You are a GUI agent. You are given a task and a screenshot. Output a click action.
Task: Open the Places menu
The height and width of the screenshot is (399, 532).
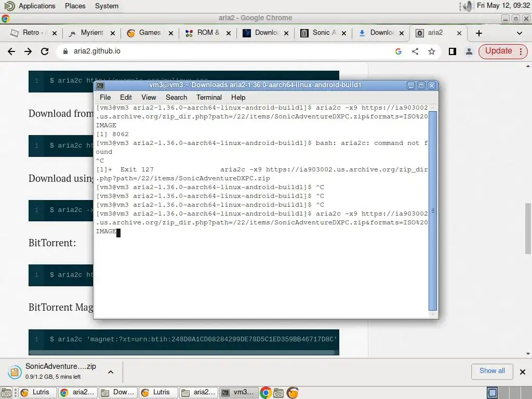coord(75,6)
